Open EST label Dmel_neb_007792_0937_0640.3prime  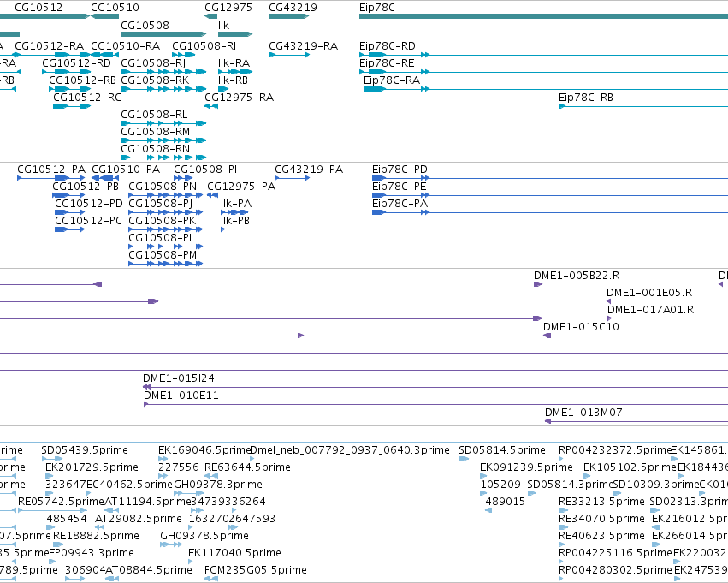[x=350, y=450]
